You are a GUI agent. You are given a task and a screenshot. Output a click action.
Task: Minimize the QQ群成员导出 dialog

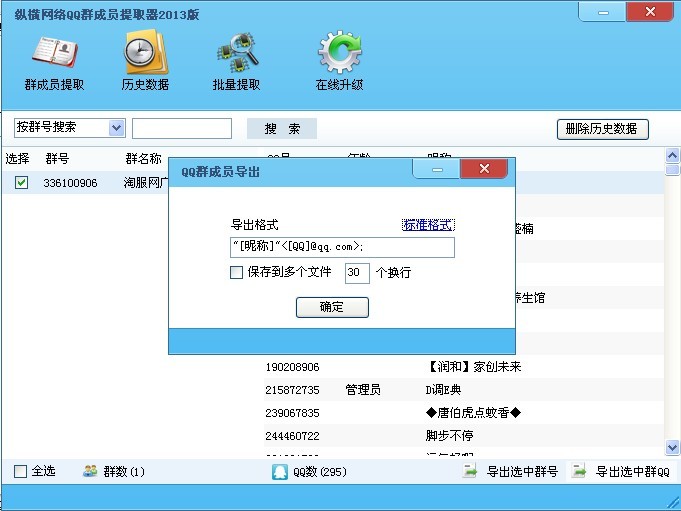437,169
